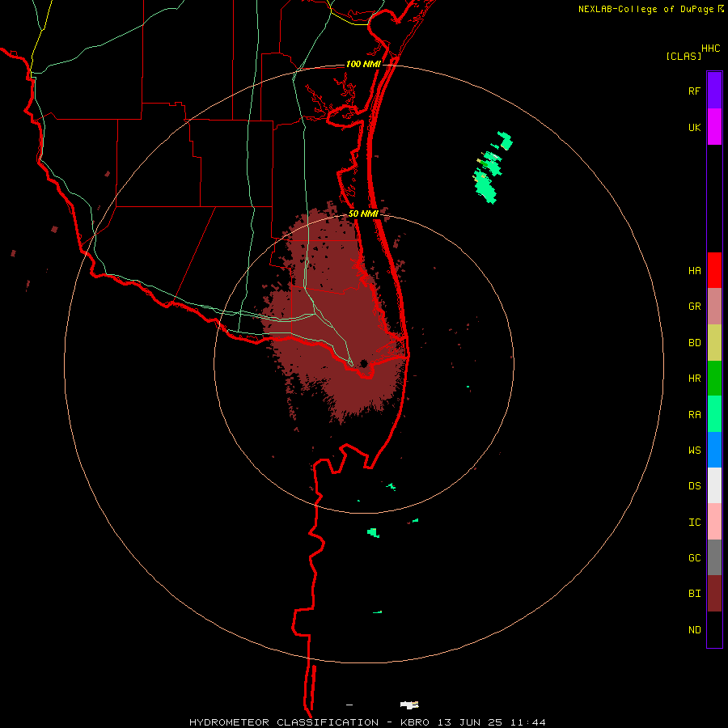Pick the dark green HR legend swatch
The height and width of the screenshot is (728, 728).
coord(714,379)
